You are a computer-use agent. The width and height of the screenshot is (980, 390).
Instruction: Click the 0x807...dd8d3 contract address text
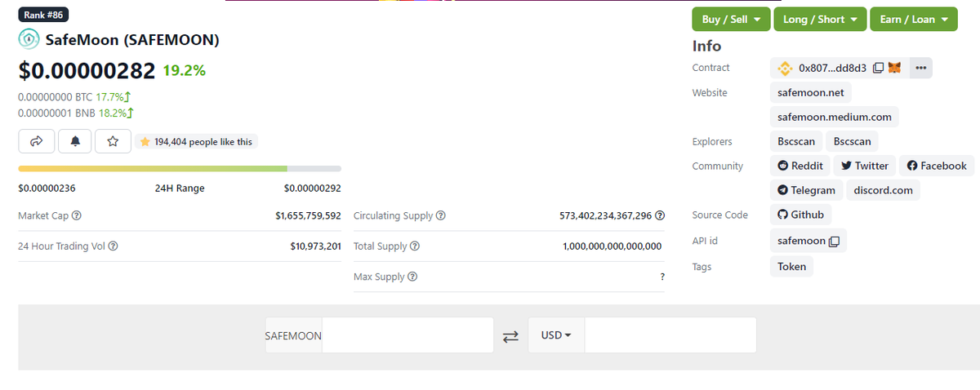click(x=833, y=68)
